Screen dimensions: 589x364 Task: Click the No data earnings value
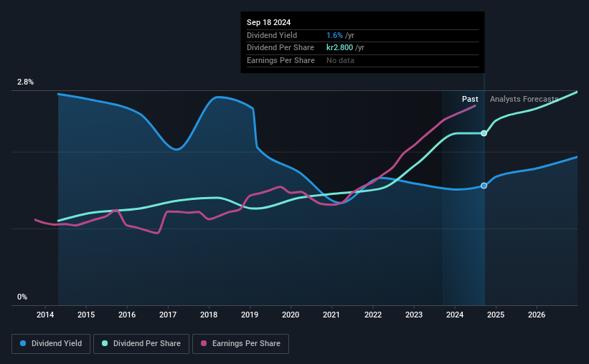[x=340, y=60]
